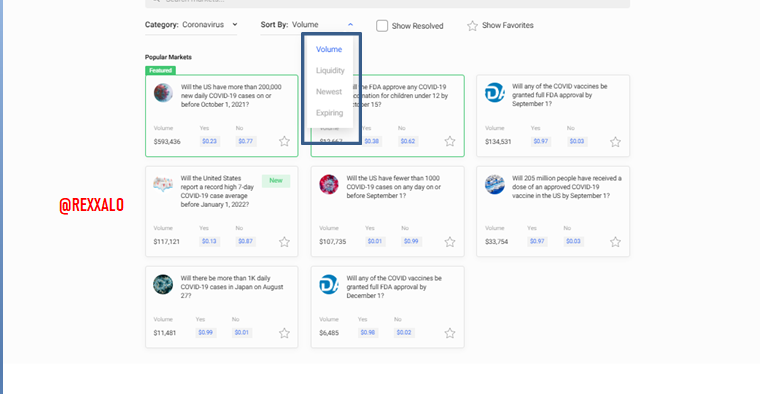Star the Japan 1K daily cases market
The image size is (760, 394).
(284, 333)
